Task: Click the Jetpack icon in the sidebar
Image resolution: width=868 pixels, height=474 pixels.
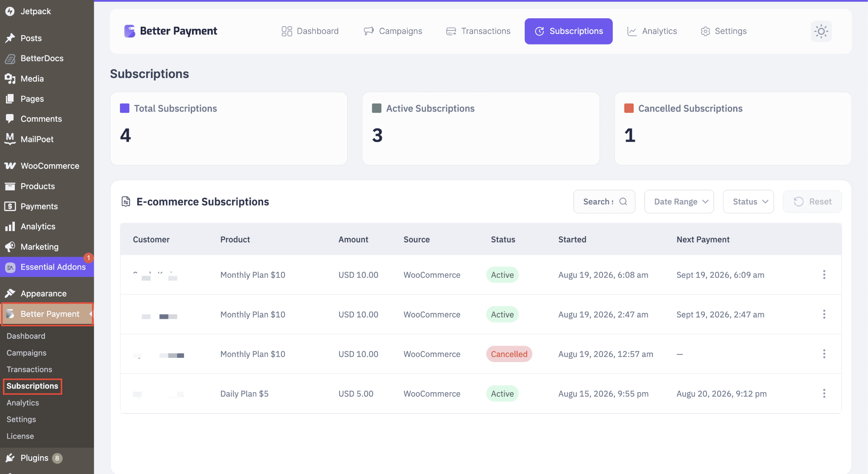Action: (10, 11)
